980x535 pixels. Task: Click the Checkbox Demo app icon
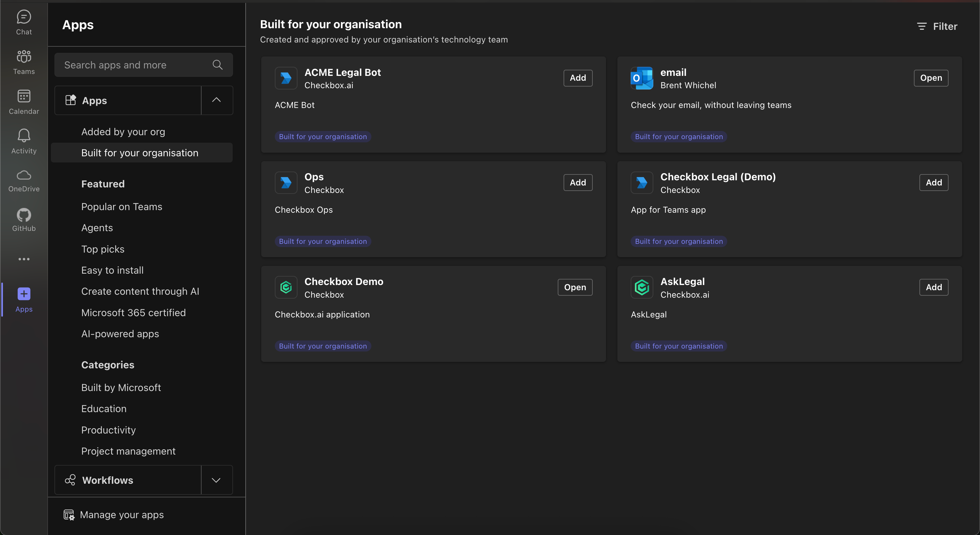coord(286,287)
